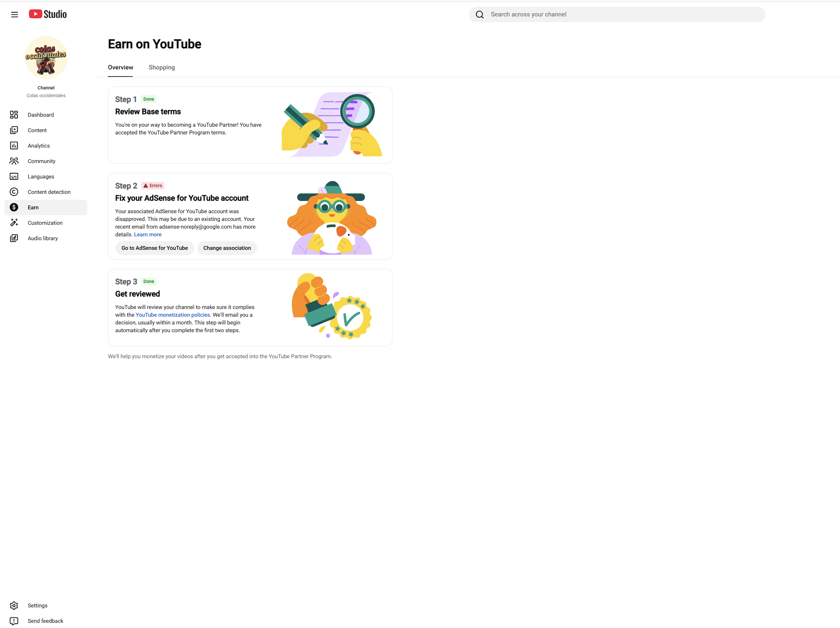Viewport: 840px width, 628px height.
Task: Click the Get reviewed heading
Action: tap(138, 294)
